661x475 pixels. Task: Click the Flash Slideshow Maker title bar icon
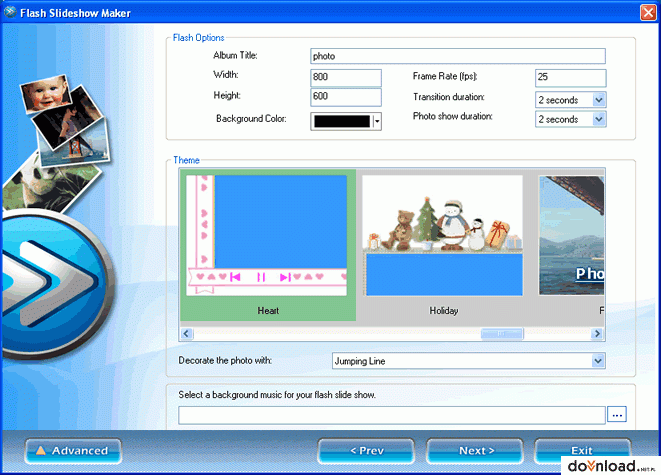point(10,12)
